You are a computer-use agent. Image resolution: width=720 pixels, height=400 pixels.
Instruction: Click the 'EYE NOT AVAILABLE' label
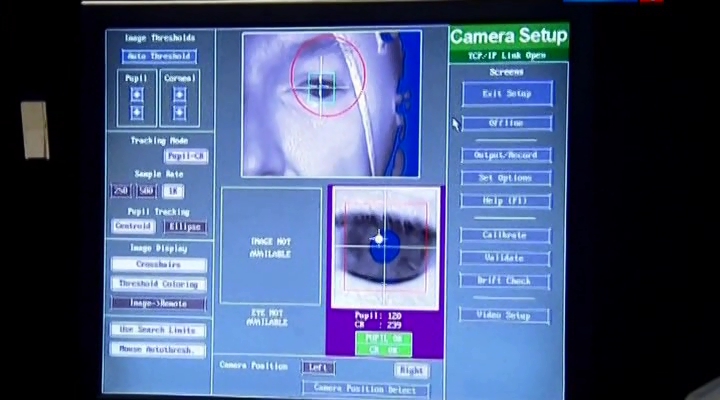click(x=267, y=318)
